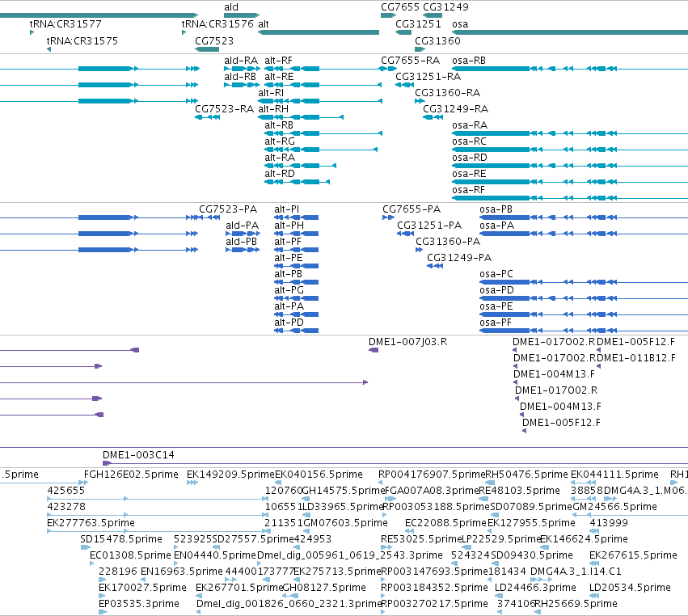Click the EC01308.5prime EST label
Viewport: 688px width, 616px height.
click(130, 555)
